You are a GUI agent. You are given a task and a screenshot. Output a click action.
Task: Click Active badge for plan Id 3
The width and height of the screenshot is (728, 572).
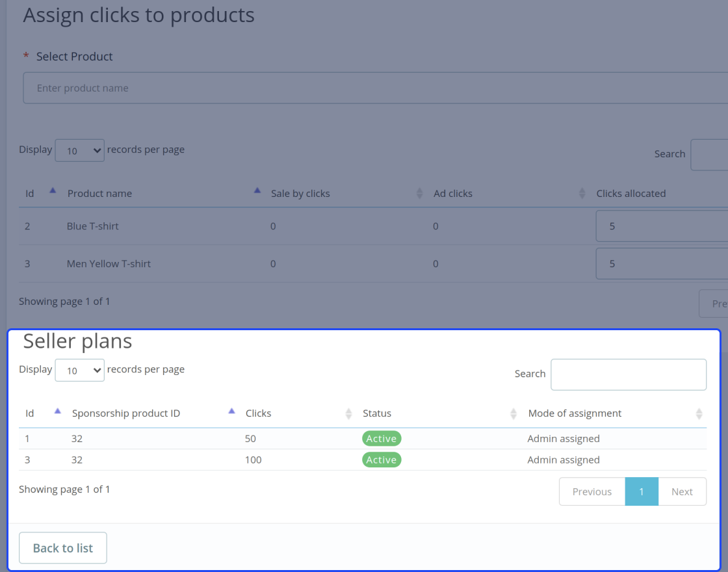[382, 460]
